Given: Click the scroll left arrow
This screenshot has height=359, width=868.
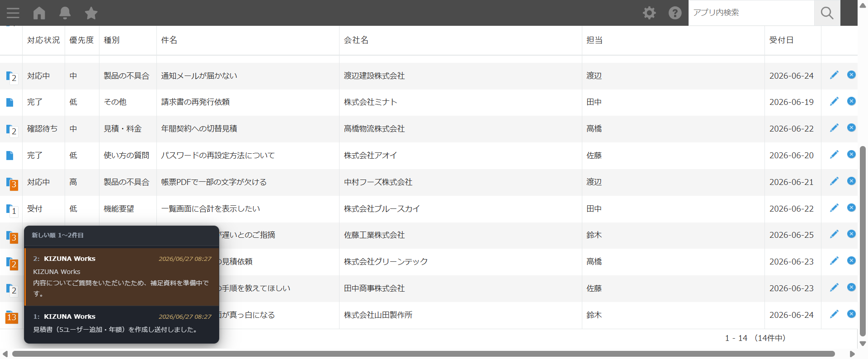Looking at the screenshot, I should coord(5,354).
